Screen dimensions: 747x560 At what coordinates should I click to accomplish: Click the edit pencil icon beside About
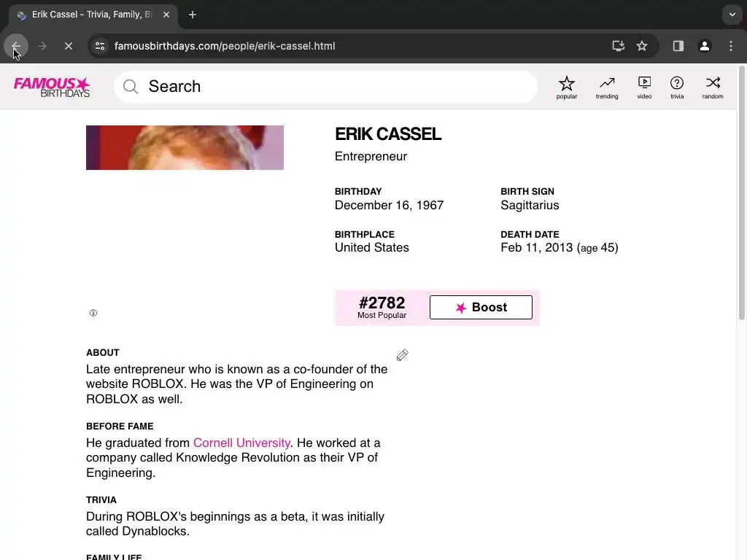pyautogui.click(x=402, y=355)
